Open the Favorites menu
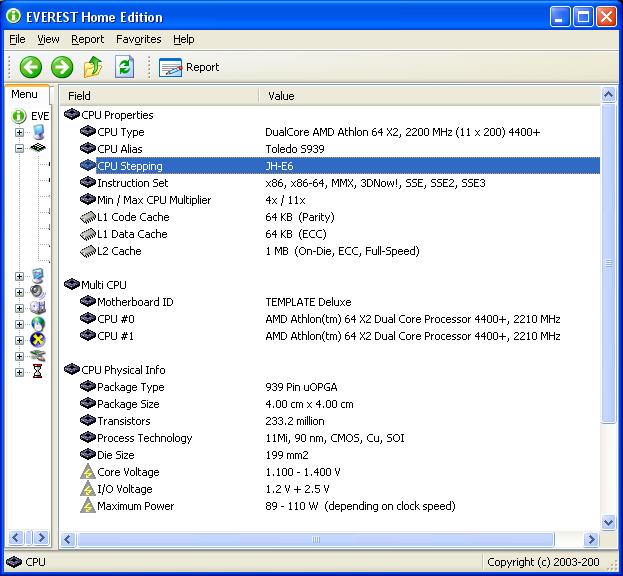The image size is (623, 576). click(x=139, y=39)
